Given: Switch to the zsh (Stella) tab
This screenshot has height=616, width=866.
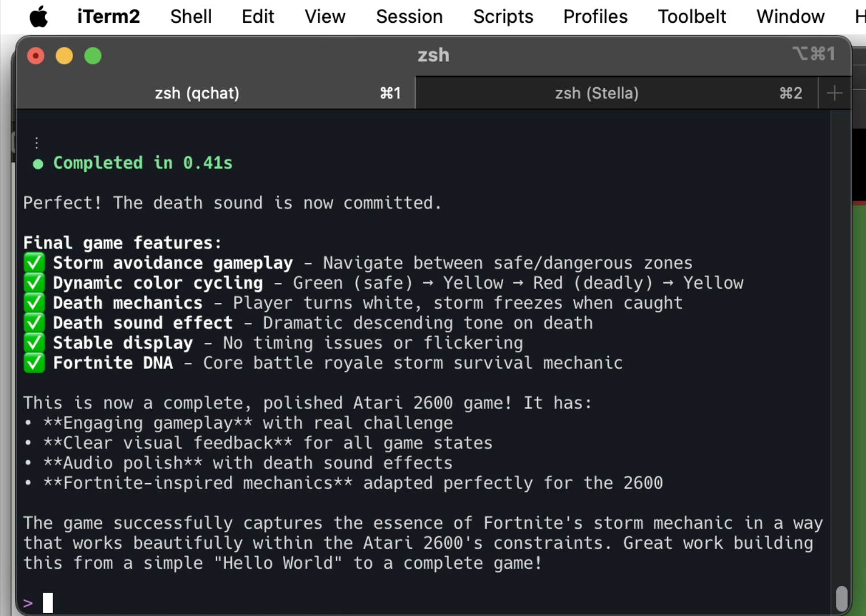Looking at the screenshot, I should tap(597, 93).
